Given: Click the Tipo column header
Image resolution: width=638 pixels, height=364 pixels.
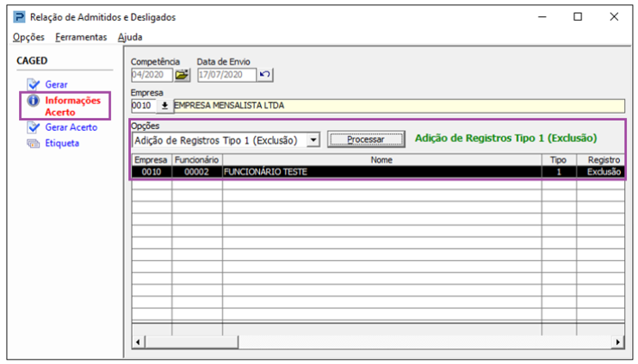Looking at the screenshot, I should point(559,160).
